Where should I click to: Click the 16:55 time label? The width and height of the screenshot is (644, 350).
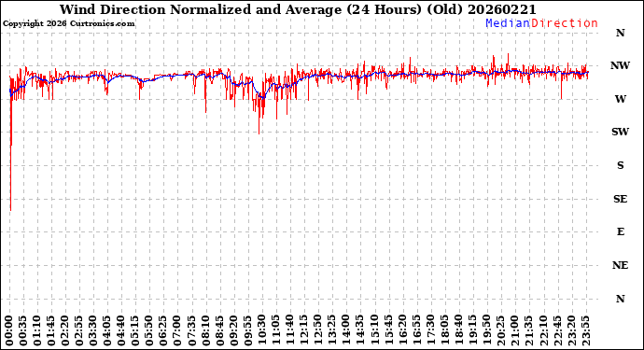(416, 330)
